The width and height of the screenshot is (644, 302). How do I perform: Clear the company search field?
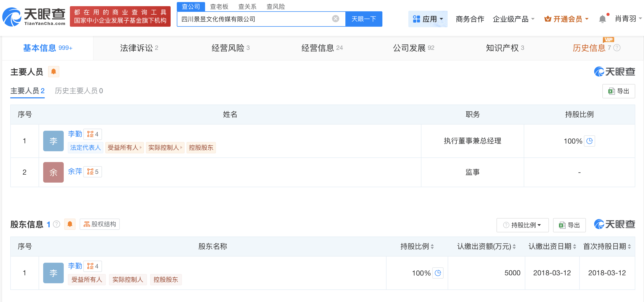click(x=335, y=19)
